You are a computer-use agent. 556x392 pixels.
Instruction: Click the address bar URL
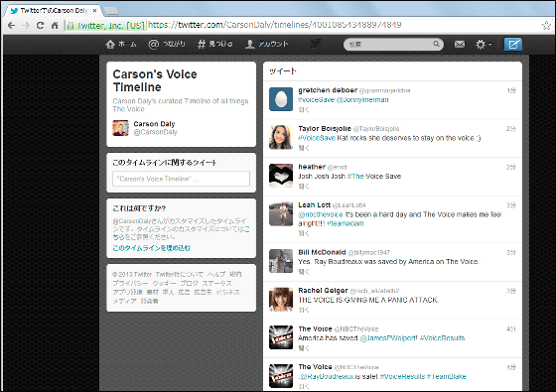coord(274,25)
